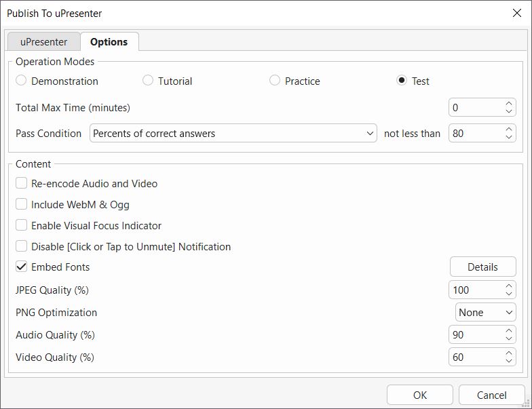This screenshot has width=532, height=409.
Task: Enable Re-encode Audio and Video checkbox
Action: tap(22, 184)
